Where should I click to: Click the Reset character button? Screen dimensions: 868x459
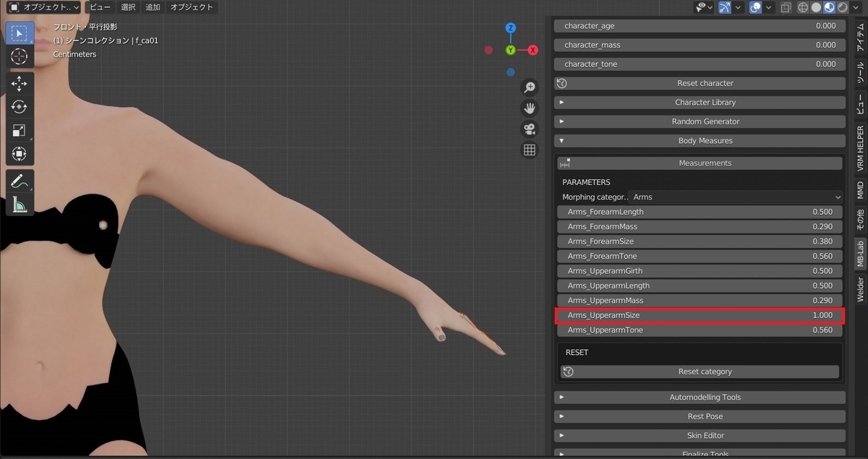coord(700,83)
